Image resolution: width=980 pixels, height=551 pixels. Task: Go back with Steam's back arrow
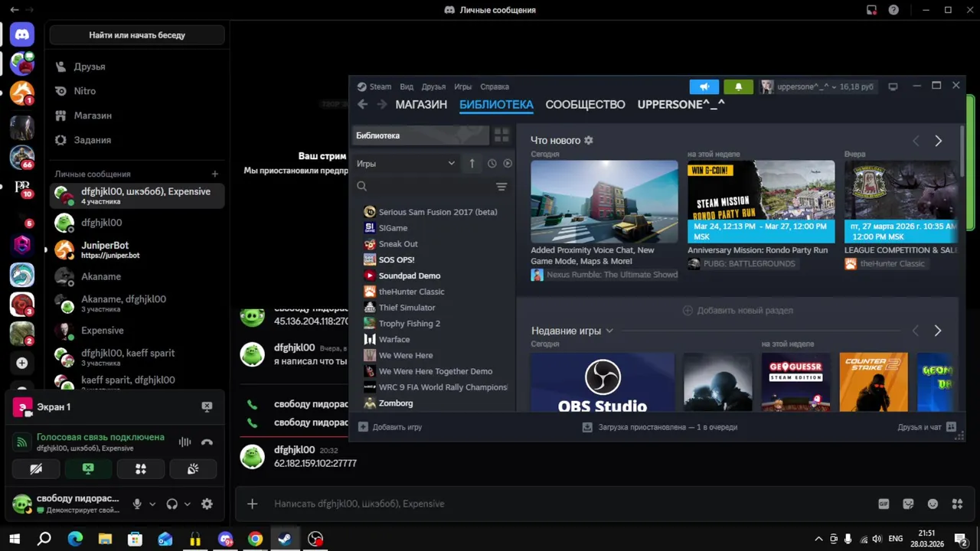click(x=362, y=105)
